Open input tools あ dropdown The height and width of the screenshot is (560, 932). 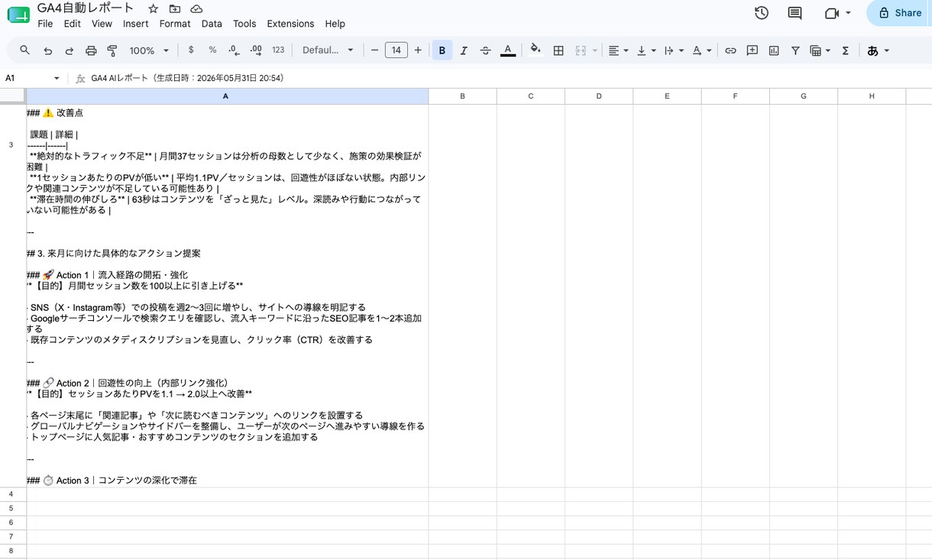coord(879,50)
